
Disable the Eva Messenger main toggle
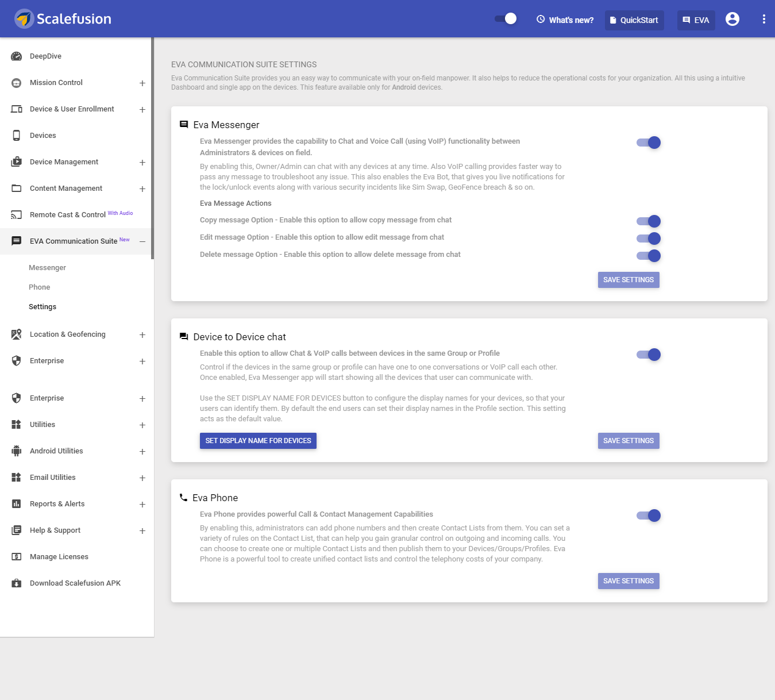pyautogui.click(x=649, y=143)
